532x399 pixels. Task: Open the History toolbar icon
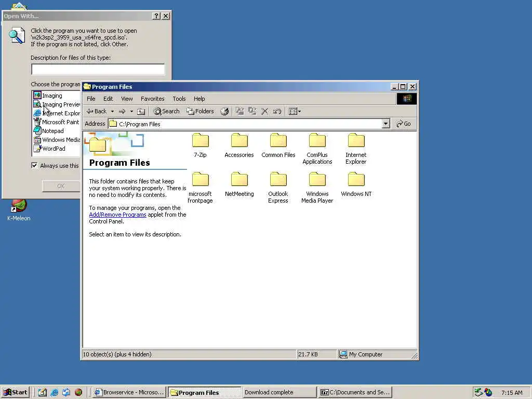coord(224,111)
